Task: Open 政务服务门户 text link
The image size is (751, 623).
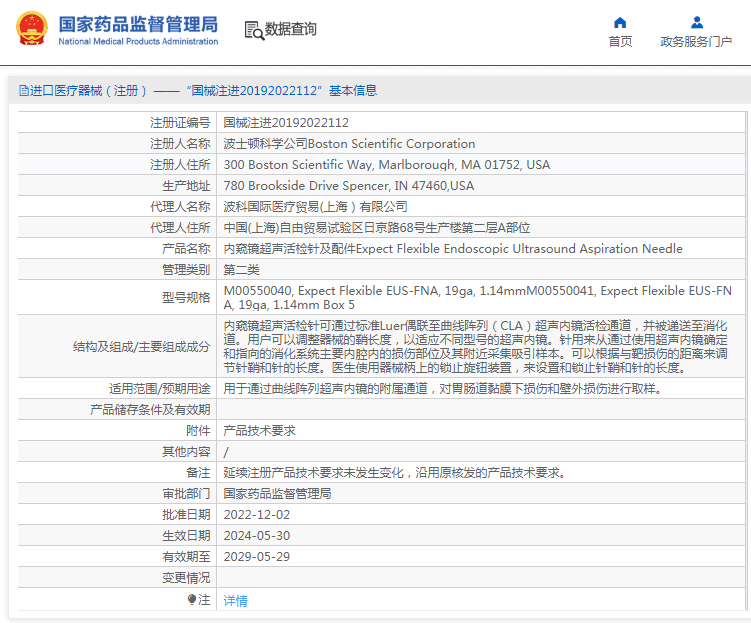Action: tap(696, 42)
